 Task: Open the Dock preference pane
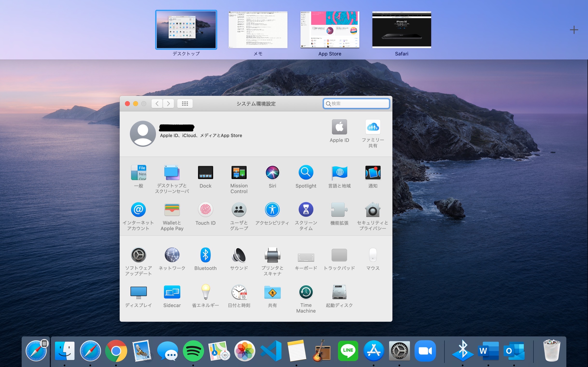pyautogui.click(x=206, y=173)
